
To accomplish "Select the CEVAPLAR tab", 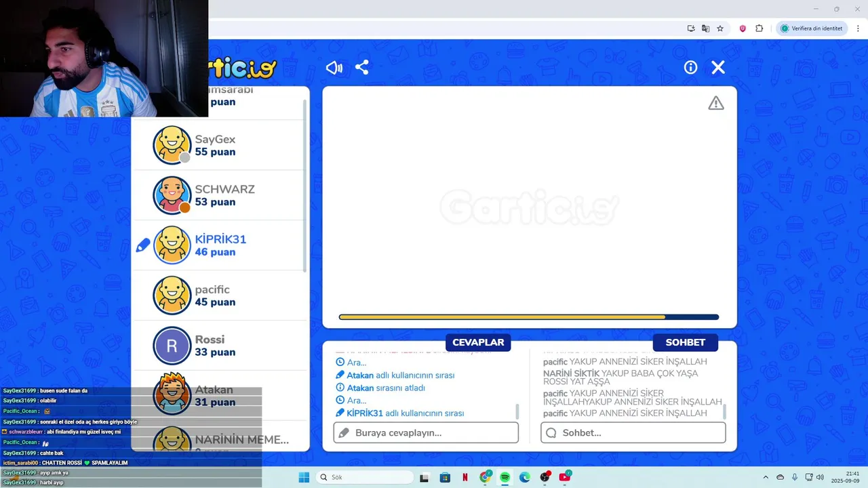I will [478, 342].
